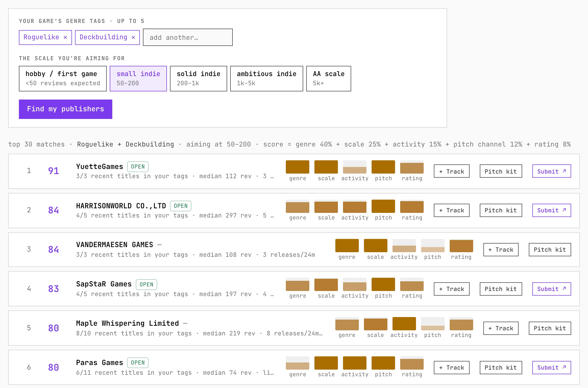Open Pitch kit for SapStaR Games

pyautogui.click(x=501, y=289)
